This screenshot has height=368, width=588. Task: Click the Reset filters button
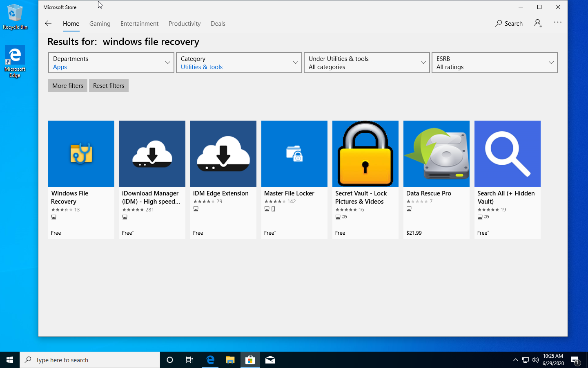(109, 85)
